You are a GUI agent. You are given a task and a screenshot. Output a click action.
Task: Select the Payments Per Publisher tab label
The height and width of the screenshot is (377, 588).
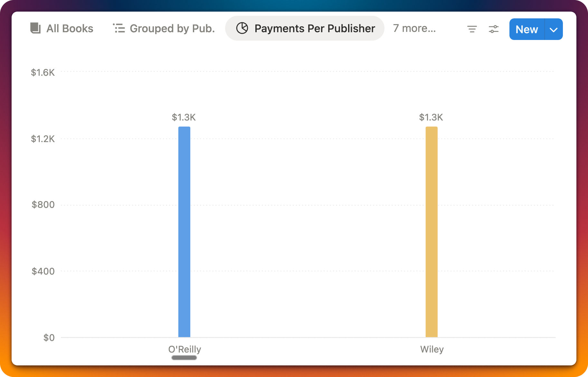(x=315, y=28)
